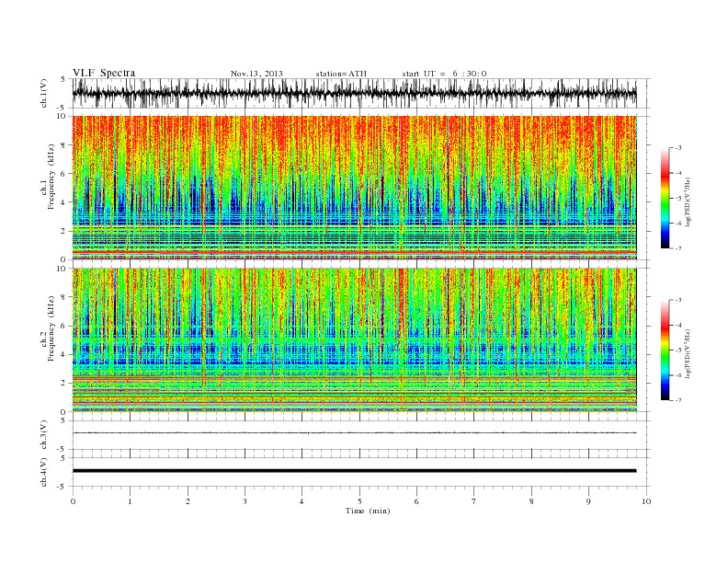The height and width of the screenshot is (563, 728).
Task: Click the 'ch.4(V)' axis label
Action: pos(44,472)
